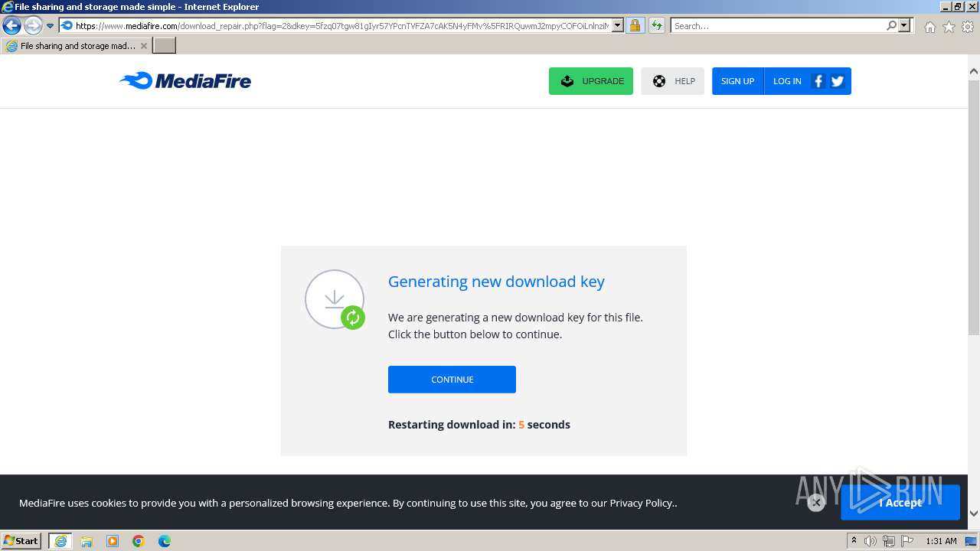Show hidden tray icons arrow

click(x=854, y=541)
